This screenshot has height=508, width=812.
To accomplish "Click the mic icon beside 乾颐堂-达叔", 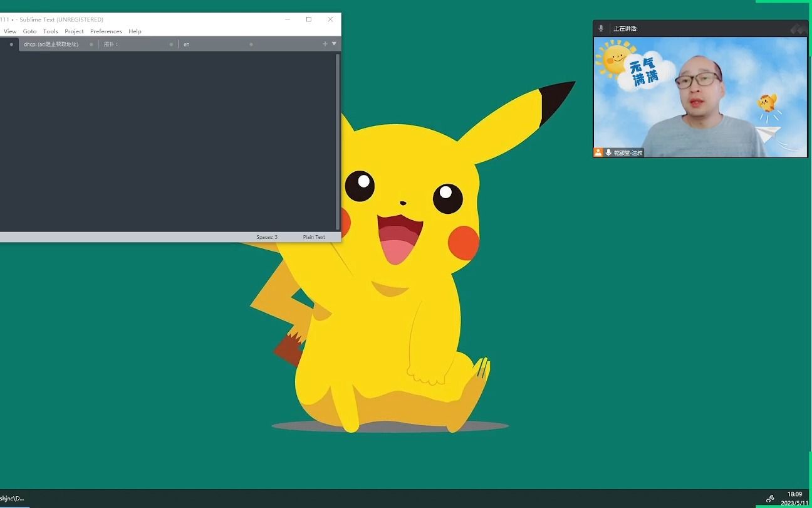I will tap(608, 152).
